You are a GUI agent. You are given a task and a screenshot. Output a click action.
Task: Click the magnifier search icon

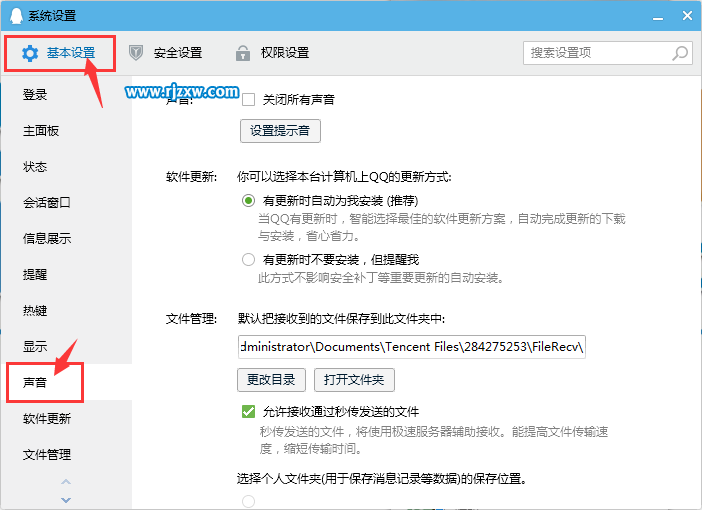pyautogui.click(x=680, y=53)
